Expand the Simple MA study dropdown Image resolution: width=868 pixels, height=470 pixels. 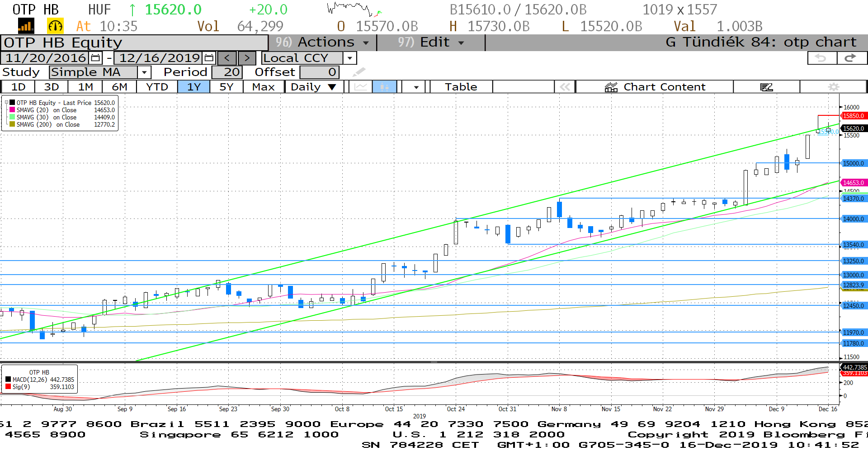pyautogui.click(x=144, y=72)
